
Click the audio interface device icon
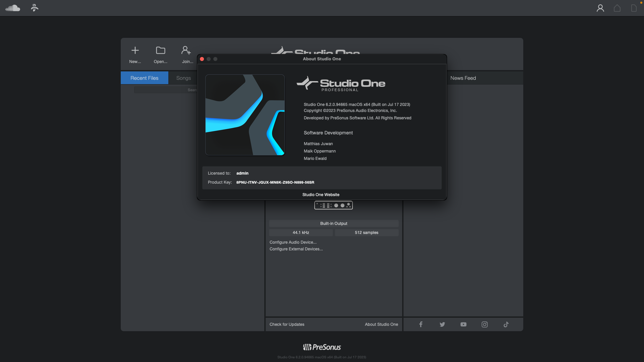point(333,205)
